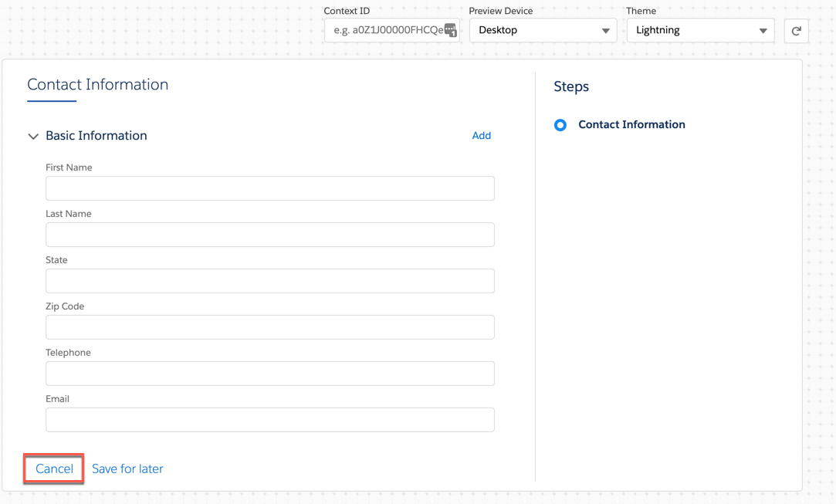Select the Contact Information step radio
This screenshot has width=836, height=504.
point(560,125)
